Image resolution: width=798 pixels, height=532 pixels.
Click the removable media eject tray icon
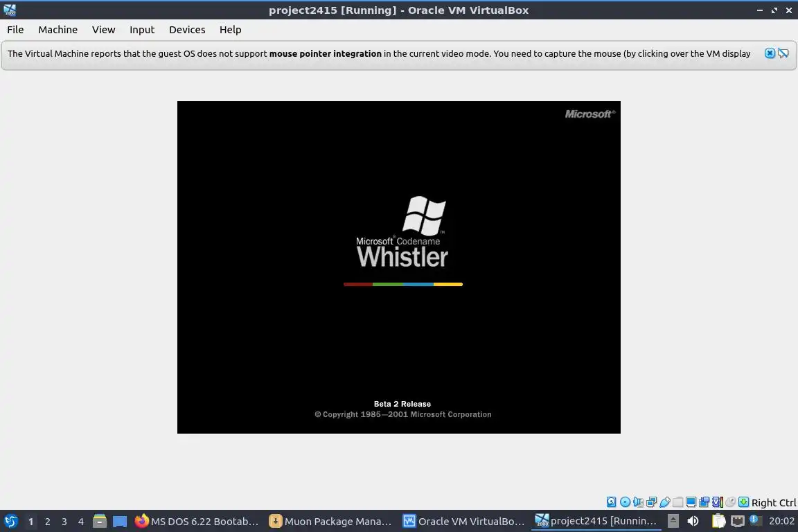pyautogui.click(x=673, y=521)
